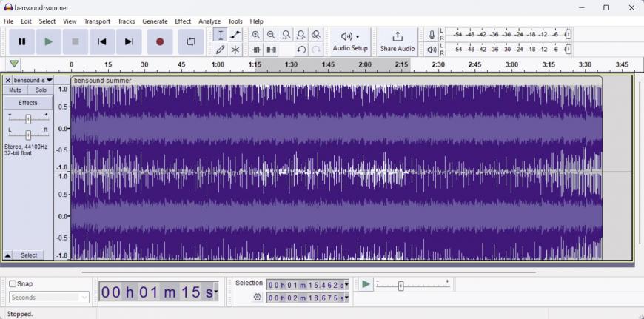The image size is (644, 319).
Task: Click the Undo arrow
Action: point(301,50)
